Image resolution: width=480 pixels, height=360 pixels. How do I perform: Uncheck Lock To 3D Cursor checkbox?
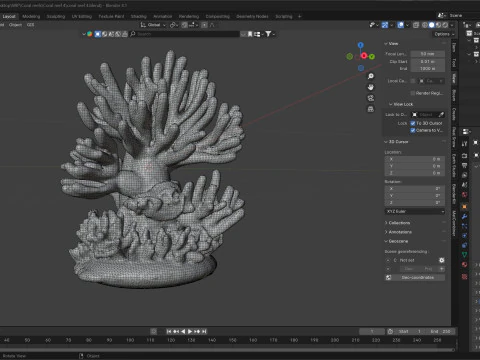pyautogui.click(x=413, y=123)
